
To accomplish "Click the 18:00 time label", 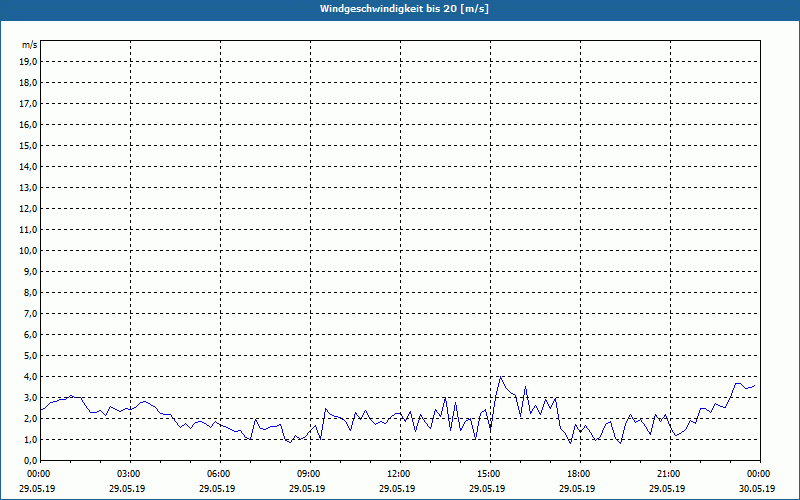I will (580, 474).
